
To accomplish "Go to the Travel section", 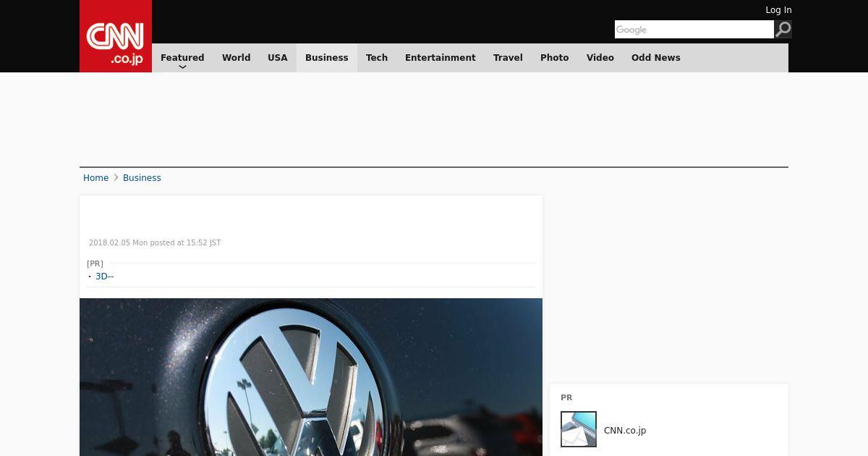I will pos(508,58).
